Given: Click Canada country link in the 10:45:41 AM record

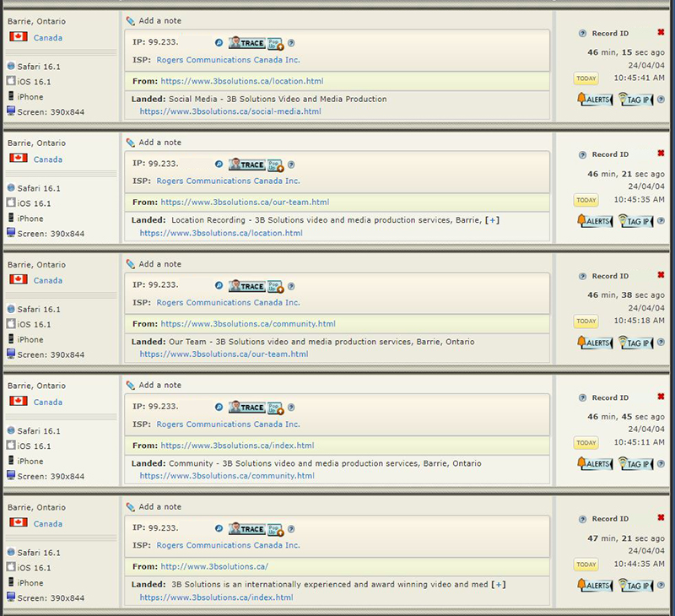Looking at the screenshot, I should tap(48, 38).
